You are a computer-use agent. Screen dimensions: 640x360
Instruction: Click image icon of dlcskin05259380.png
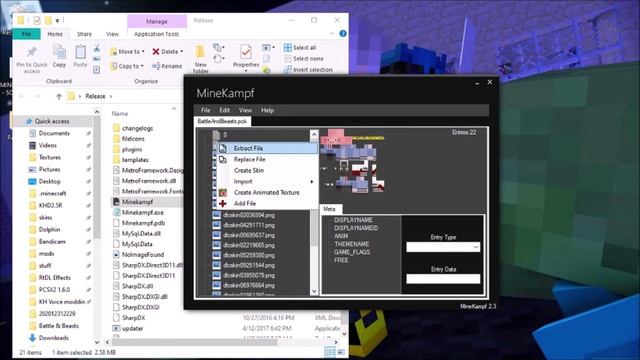(x=216, y=255)
